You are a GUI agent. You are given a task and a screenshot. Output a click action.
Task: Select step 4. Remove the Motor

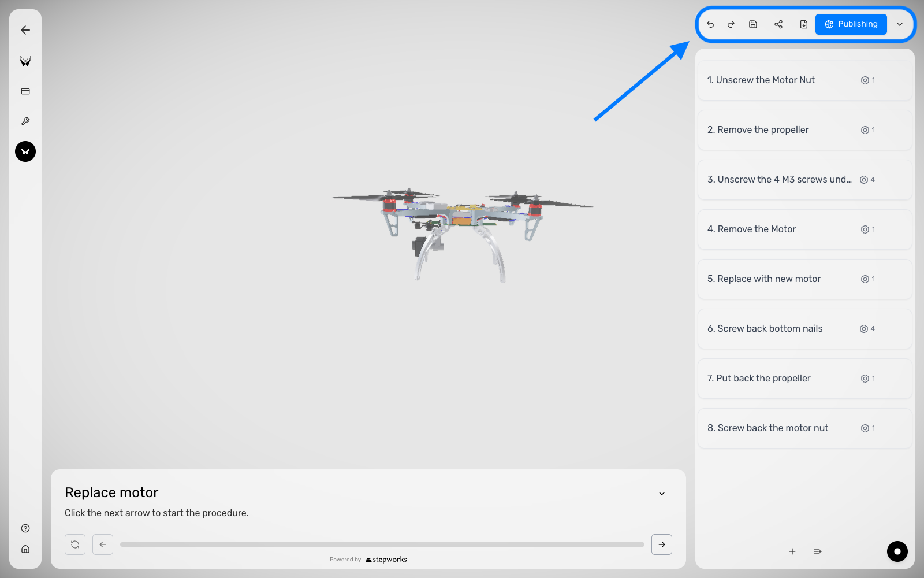click(x=805, y=229)
